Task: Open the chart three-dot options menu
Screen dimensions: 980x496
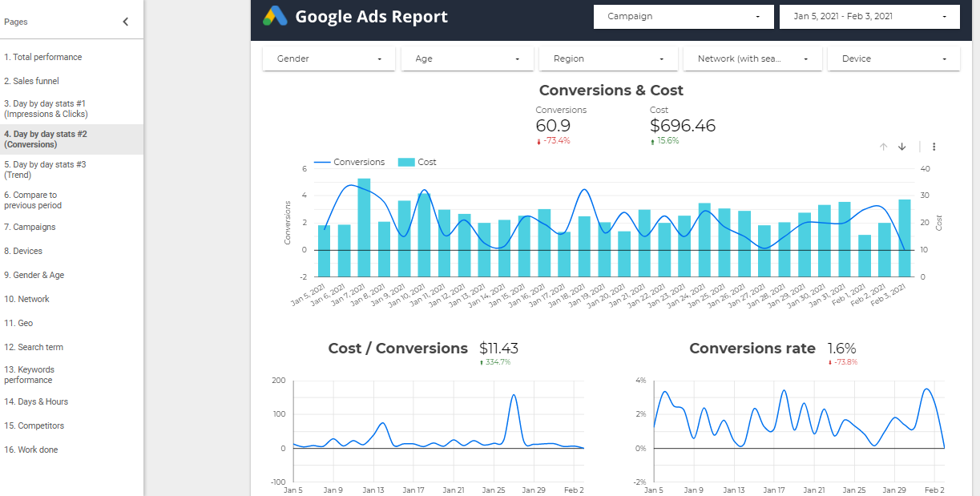Action: (x=934, y=147)
